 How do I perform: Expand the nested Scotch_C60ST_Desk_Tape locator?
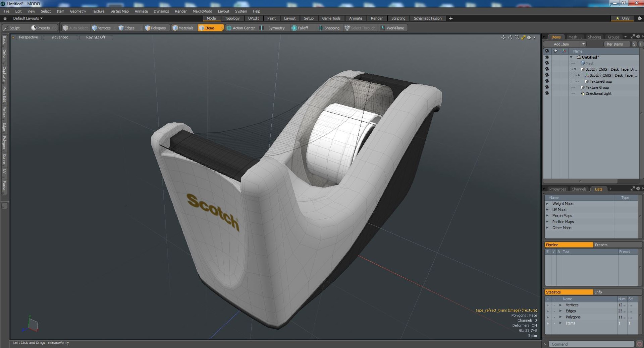[579, 75]
